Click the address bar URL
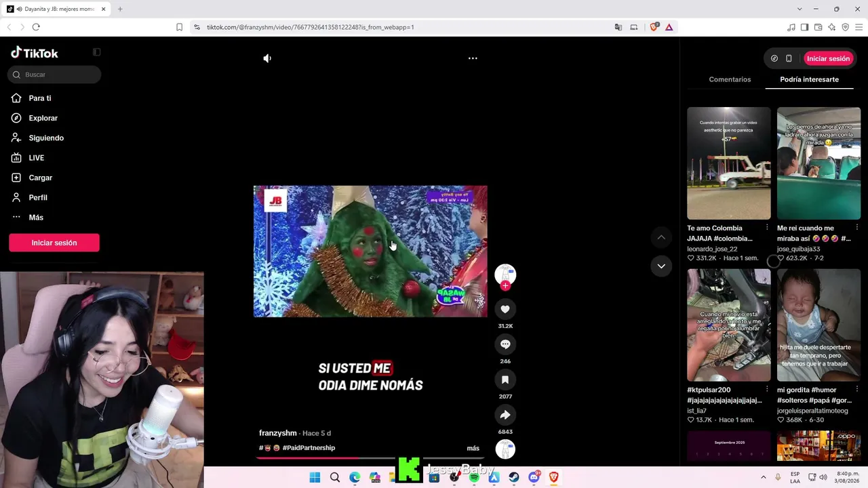 pyautogui.click(x=310, y=27)
